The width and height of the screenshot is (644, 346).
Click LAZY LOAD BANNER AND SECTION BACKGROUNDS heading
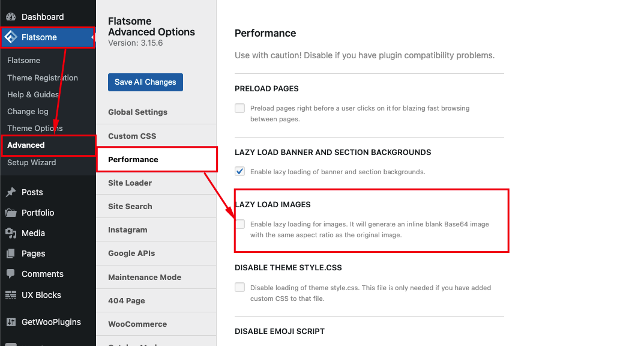tap(333, 153)
